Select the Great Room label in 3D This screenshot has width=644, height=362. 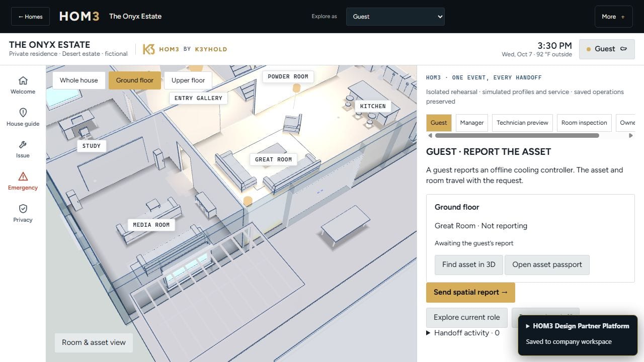click(x=273, y=159)
